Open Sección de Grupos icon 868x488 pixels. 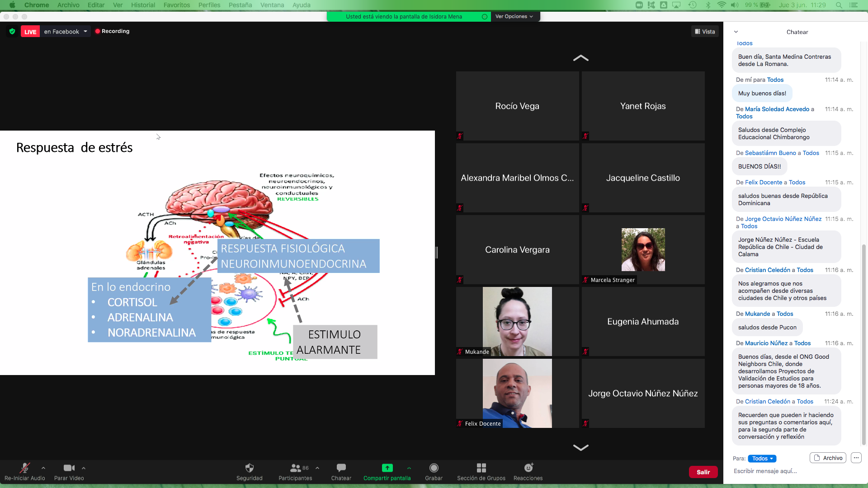coord(481,468)
